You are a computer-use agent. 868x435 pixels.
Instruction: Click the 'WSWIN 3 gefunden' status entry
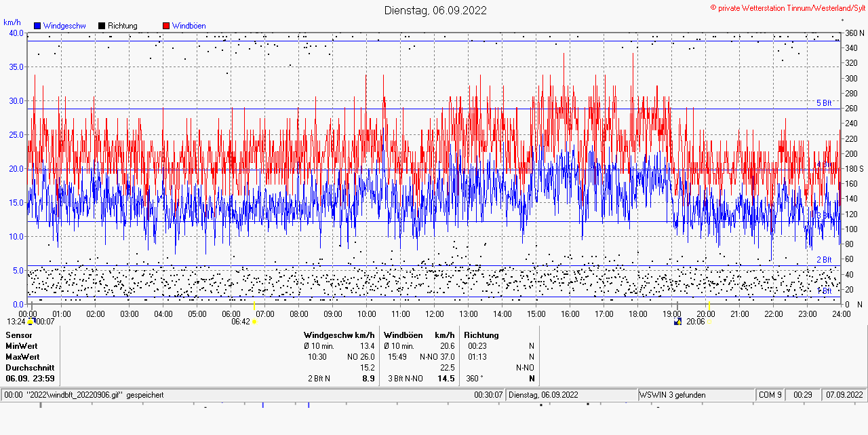point(672,394)
